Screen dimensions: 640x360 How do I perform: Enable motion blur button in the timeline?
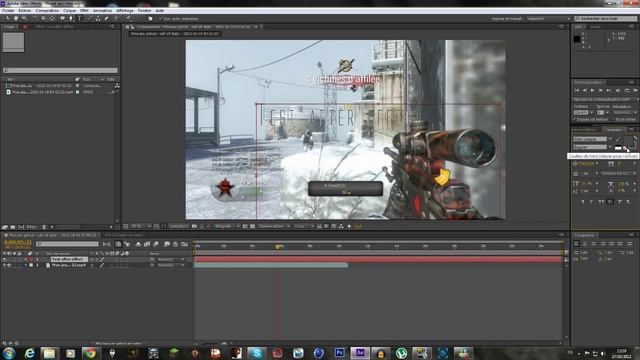tap(156, 244)
